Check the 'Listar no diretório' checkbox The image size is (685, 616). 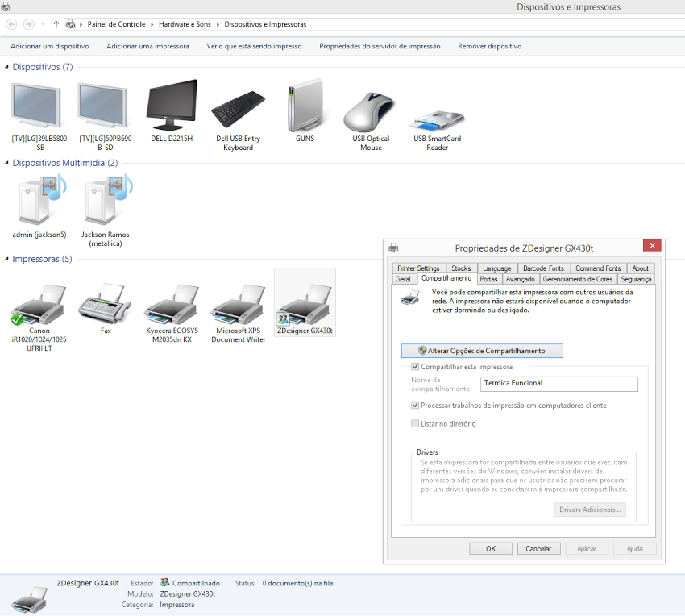(x=416, y=423)
